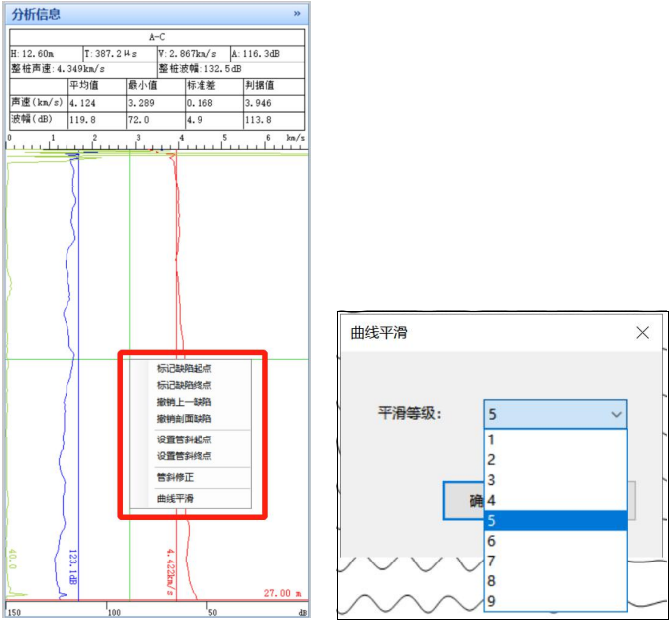Open 曲线平滑 from the context menu
The image size is (672, 624).
[175, 498]
